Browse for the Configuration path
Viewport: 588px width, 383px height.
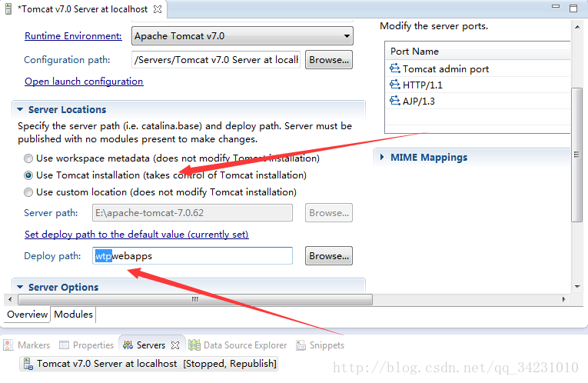329,60
